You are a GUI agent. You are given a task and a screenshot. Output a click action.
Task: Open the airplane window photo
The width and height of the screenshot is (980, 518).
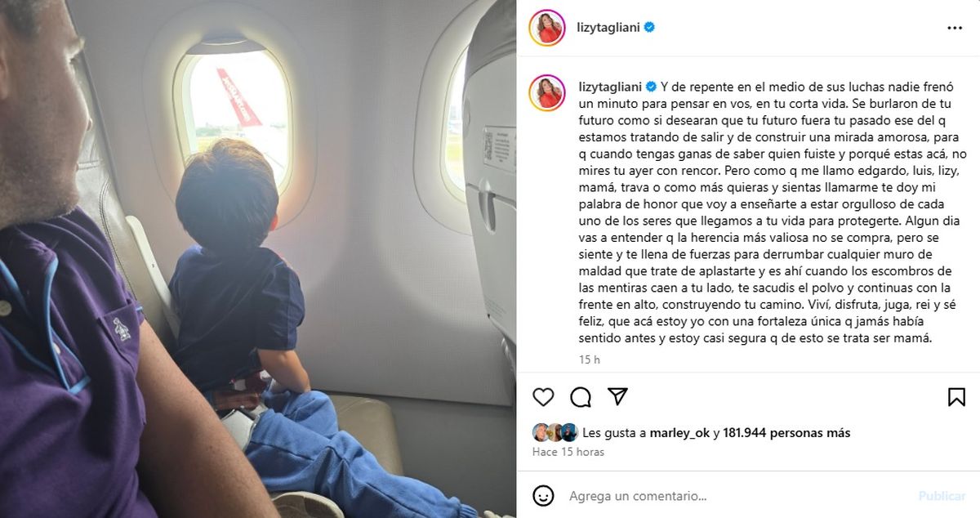click(258, 259)
